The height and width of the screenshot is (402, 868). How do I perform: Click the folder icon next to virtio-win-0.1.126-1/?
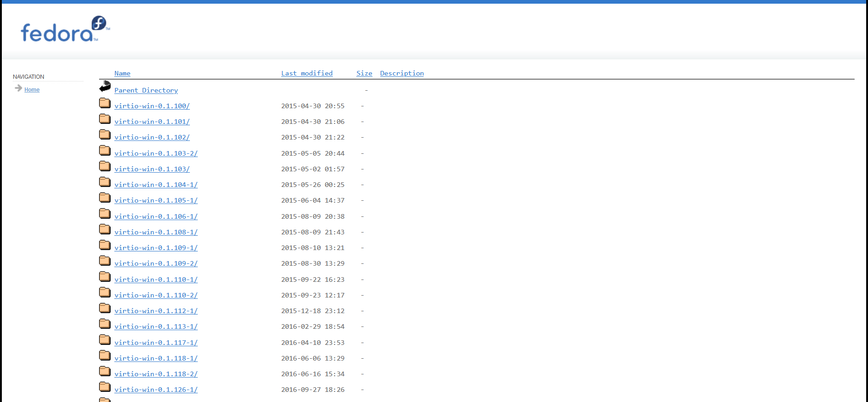[105, 387]
